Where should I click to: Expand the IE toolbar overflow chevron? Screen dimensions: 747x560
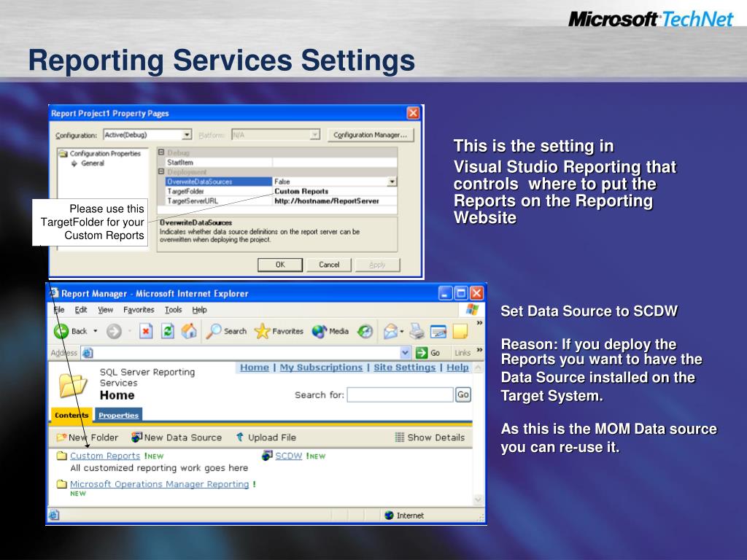point(479,323)
